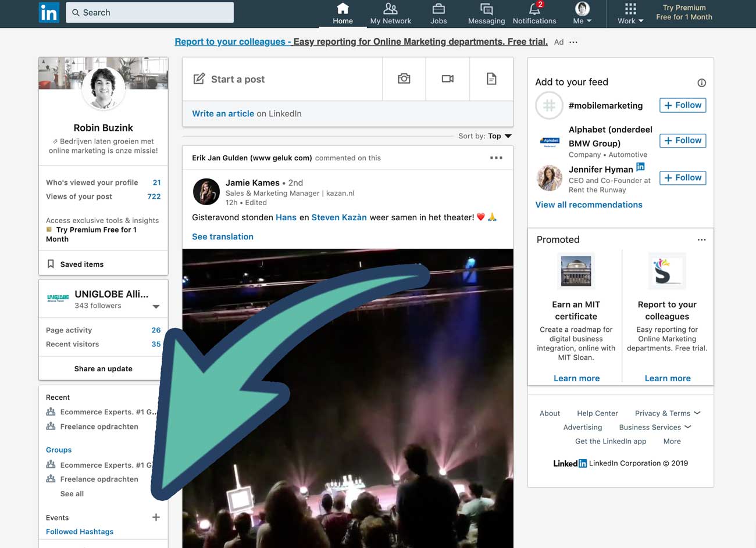The width and height of the screenshot is (756, 548).
Task: Add a photo with the camera icon
Action: [x=404, y=79]
